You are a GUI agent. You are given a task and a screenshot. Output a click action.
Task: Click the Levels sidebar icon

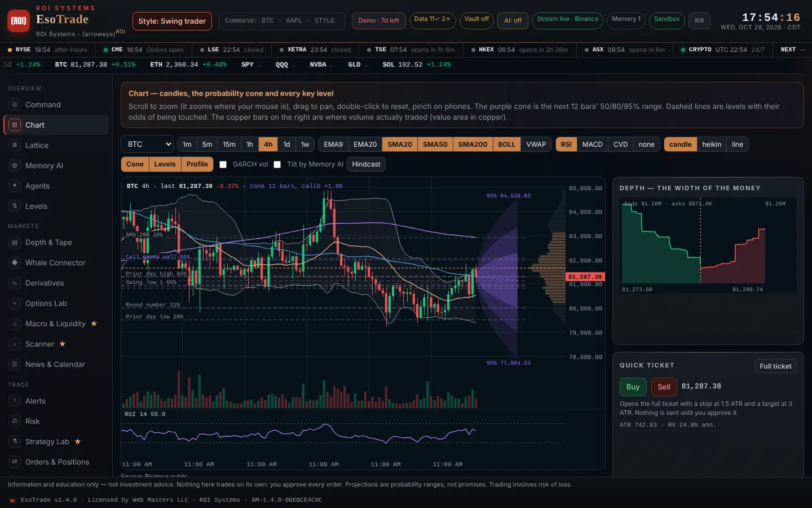pos(15,206)
